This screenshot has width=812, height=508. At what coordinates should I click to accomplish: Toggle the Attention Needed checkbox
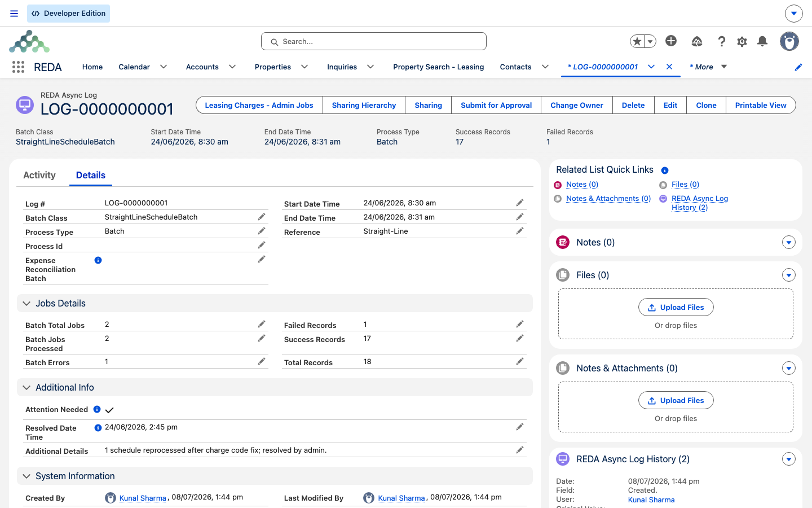109,410
